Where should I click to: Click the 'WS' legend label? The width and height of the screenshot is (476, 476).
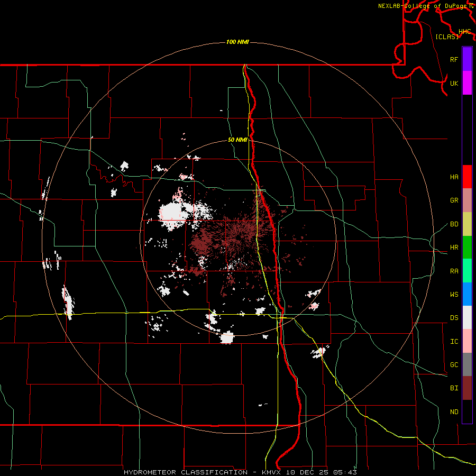tap(454, 295)
